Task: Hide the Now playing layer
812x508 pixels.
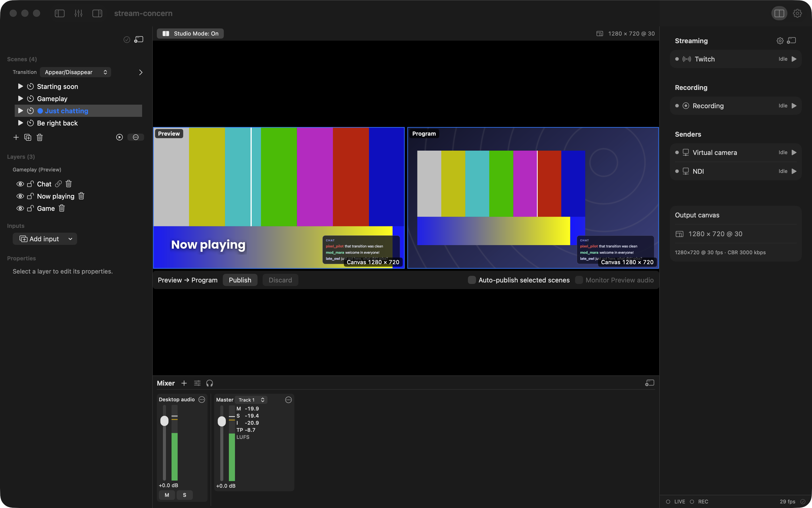Action: pos(20,196)
